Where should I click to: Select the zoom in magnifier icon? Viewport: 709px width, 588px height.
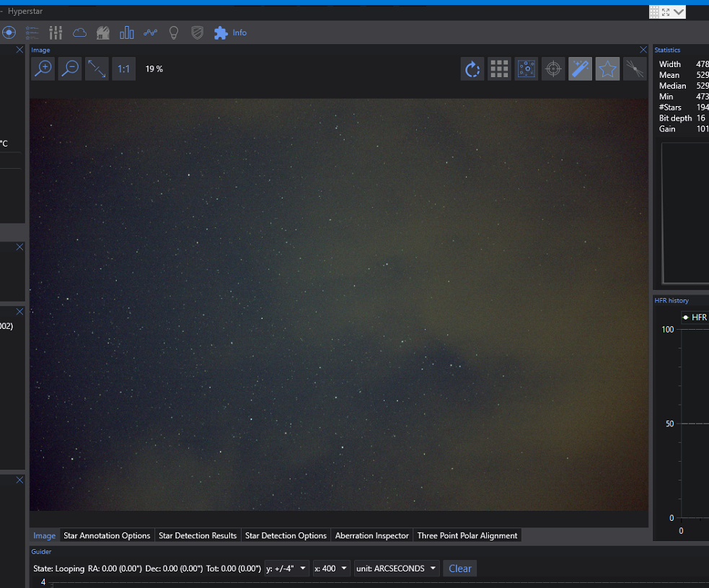pyautogui.click(x=43, y=69)
